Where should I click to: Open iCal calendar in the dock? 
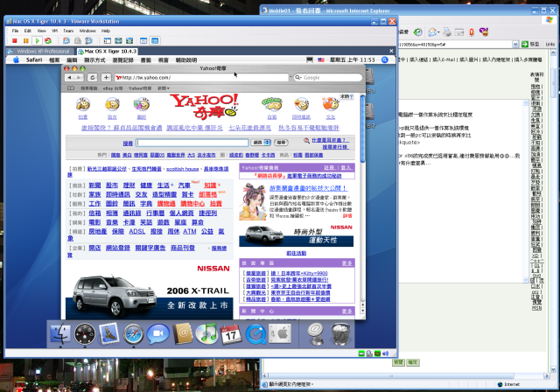[231, 334]
